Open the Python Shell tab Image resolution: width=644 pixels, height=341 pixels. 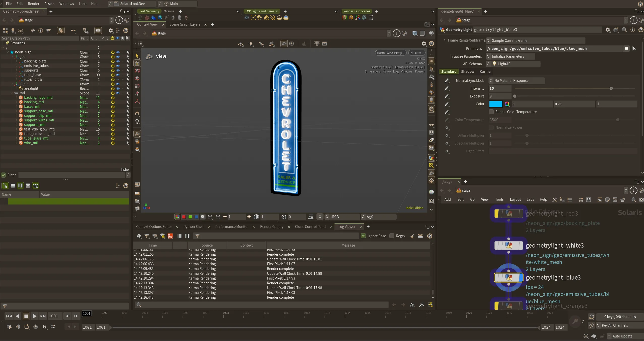click(193, 227)
